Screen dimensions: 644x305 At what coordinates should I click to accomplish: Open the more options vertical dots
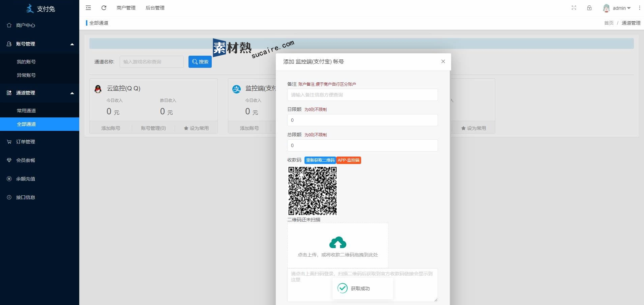click(639, 8)
